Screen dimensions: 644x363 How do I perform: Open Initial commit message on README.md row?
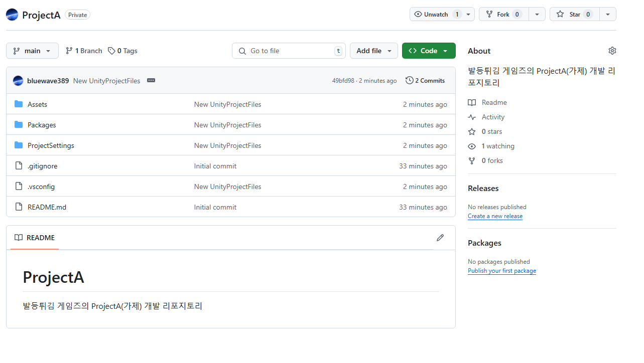215,207
